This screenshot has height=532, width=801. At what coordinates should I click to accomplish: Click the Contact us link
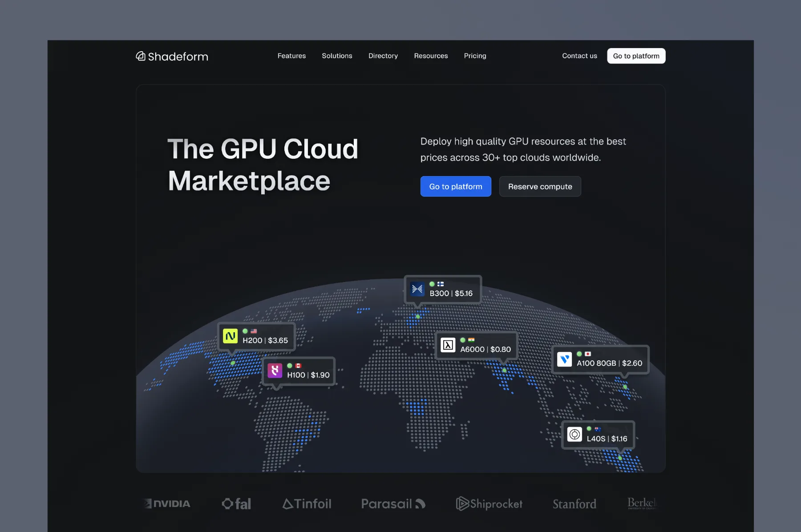(x=579, y=56)
